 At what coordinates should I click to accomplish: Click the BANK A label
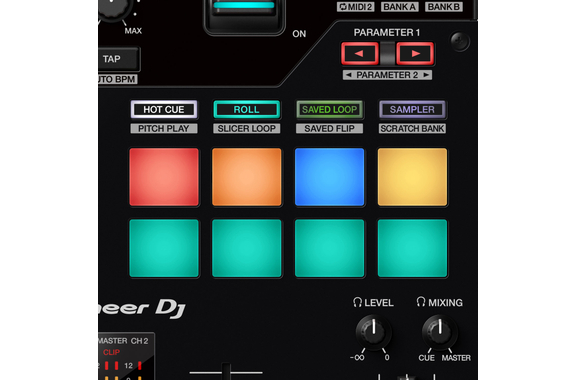[400, 7]
